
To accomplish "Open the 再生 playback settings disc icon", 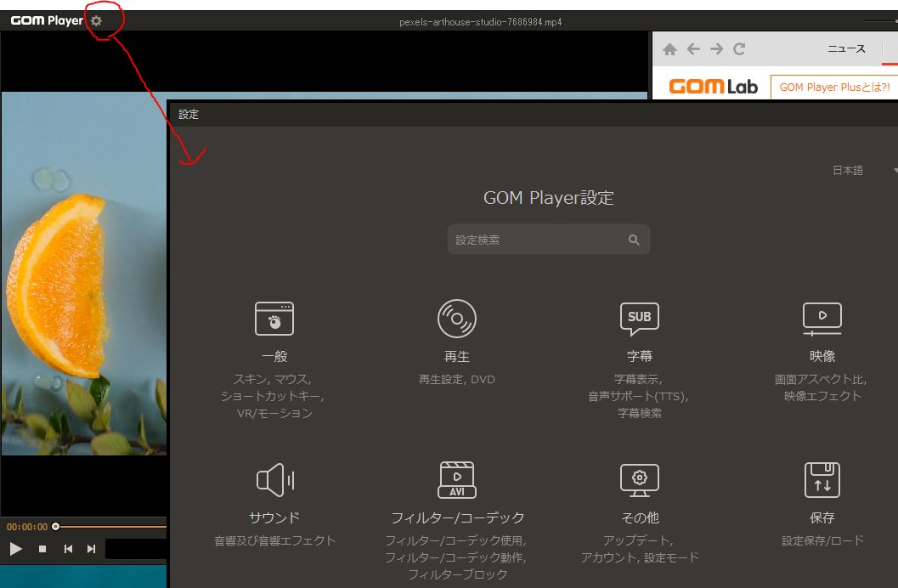I will [x=456, y=319].
